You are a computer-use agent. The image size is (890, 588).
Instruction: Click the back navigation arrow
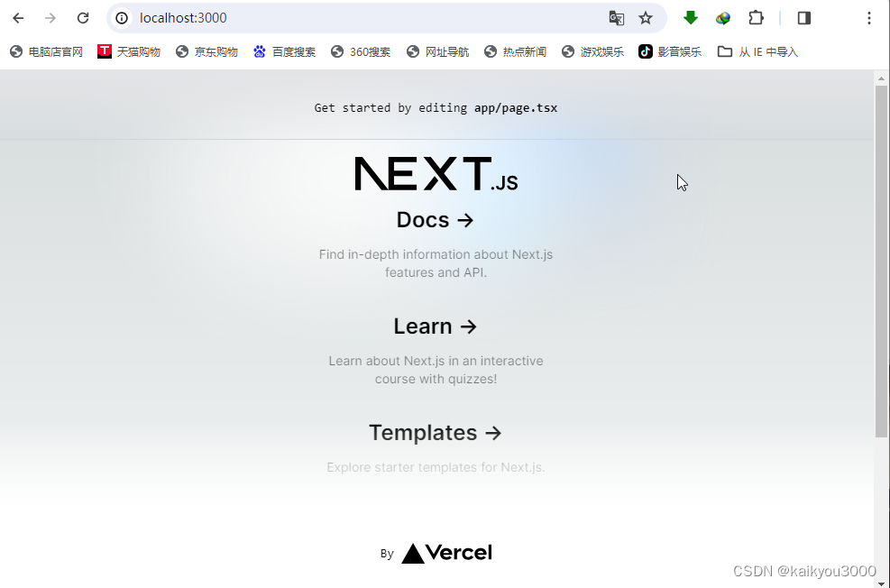(x=18, y=17)
